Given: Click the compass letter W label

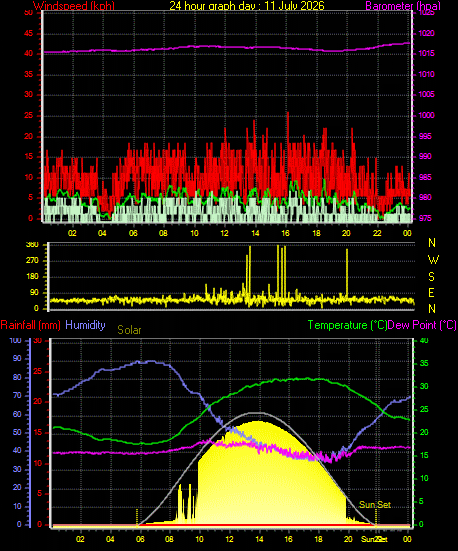Looking at the screenshot, I should pos(433,260).
